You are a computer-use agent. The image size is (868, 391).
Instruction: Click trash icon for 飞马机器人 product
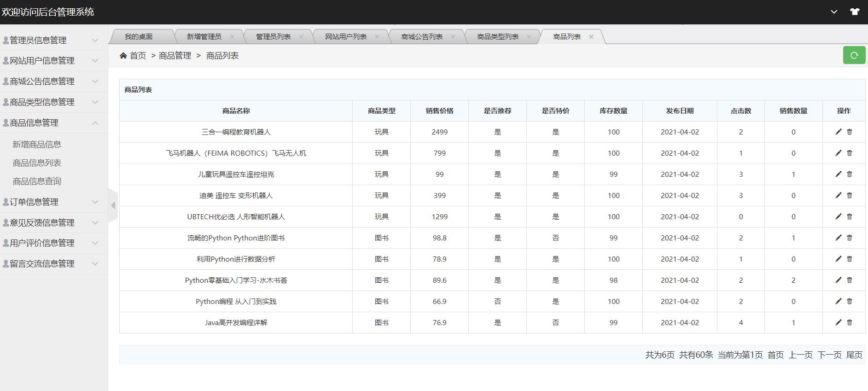pyautogui.click(x=850, y=153)
